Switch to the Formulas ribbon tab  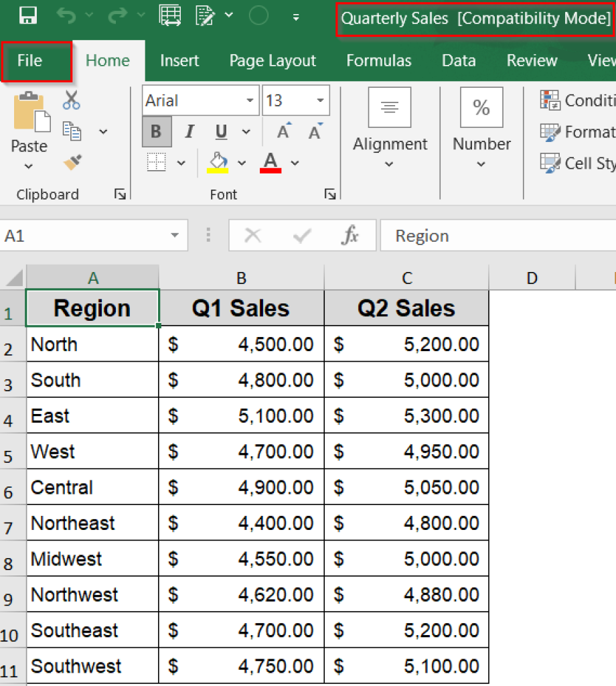pos(378,60)
